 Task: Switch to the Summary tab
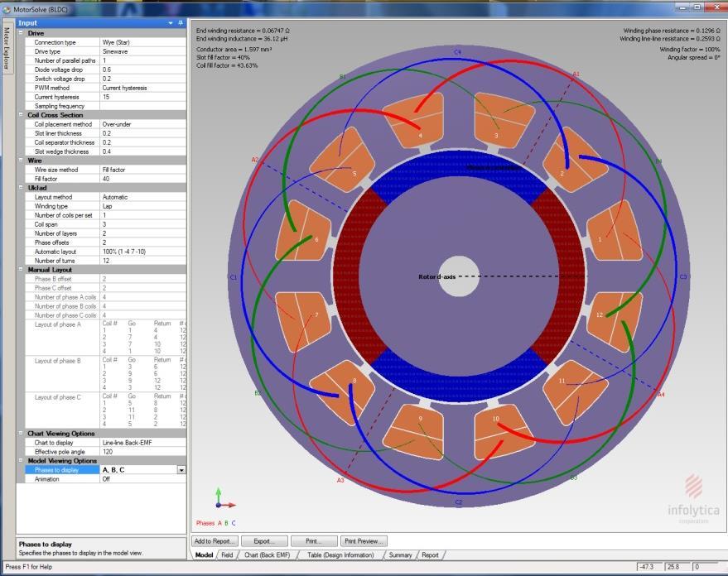(400, 554)
